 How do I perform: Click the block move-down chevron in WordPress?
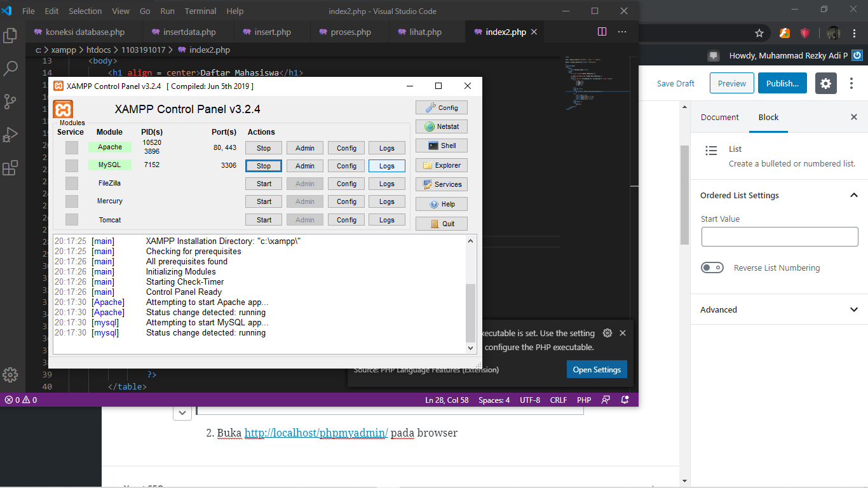[x=182, y=413]
